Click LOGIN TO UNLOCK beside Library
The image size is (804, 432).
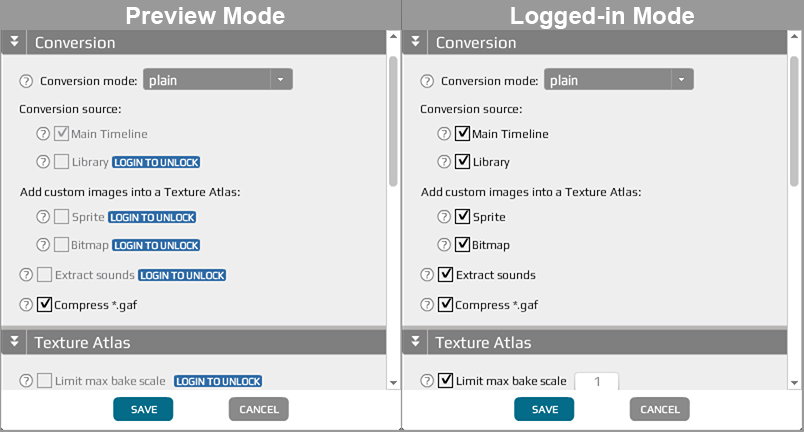click(156, 162)
